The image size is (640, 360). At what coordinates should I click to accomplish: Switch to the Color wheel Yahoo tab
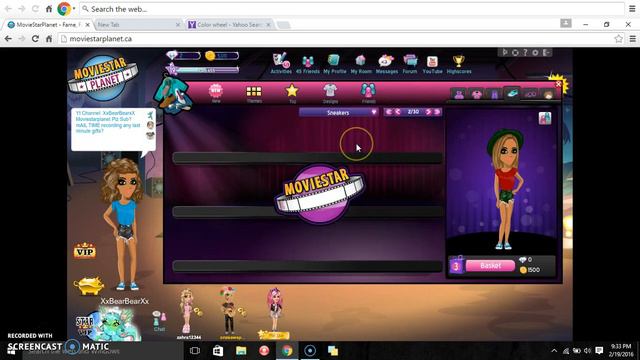(x=229, y=25)
